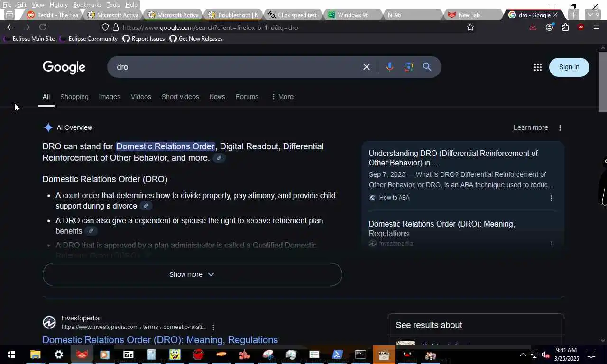Switch to the Short videos results tab
The image size is (607, 364).
[180, 97]
